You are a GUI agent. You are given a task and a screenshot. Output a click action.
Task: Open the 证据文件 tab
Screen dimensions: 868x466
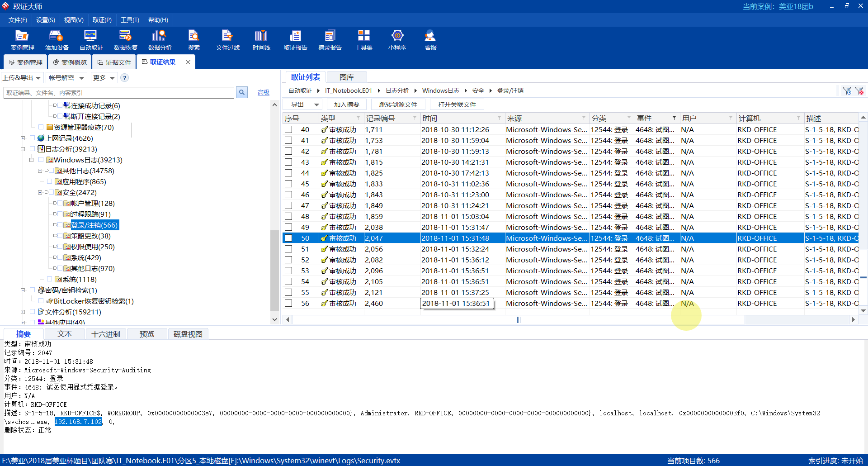[114, 62]
